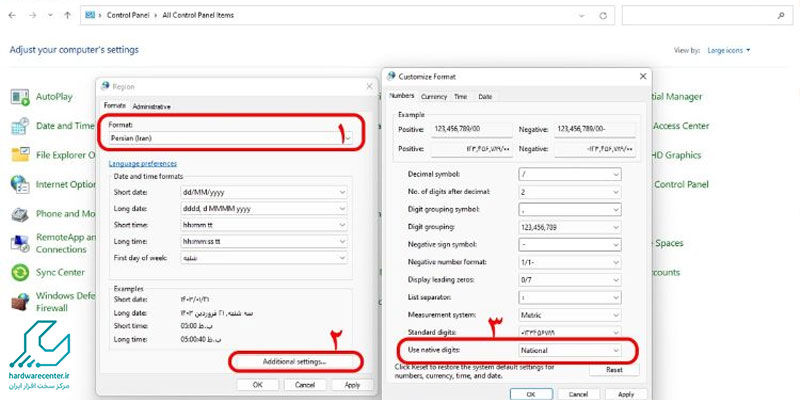The image size is (800, 400).
Task: Click the forward arrow in the address bar
Action: [x=32, y=15]
